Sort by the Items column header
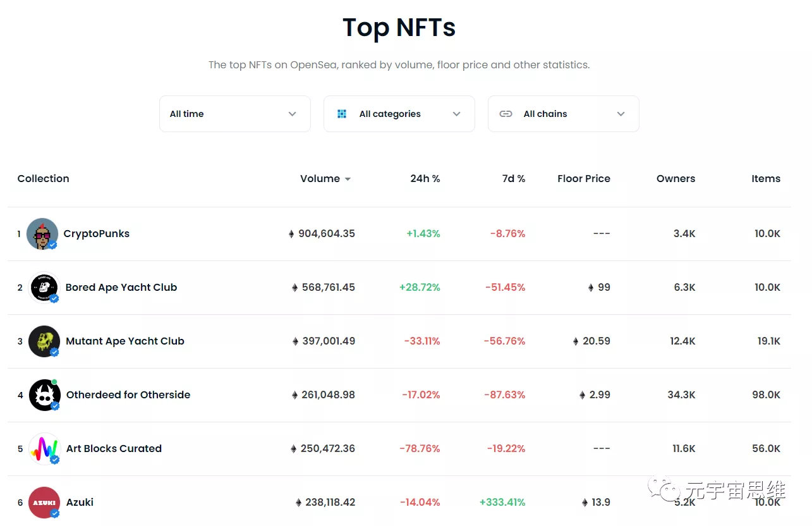The image size is (812, 526). point(765,179)
